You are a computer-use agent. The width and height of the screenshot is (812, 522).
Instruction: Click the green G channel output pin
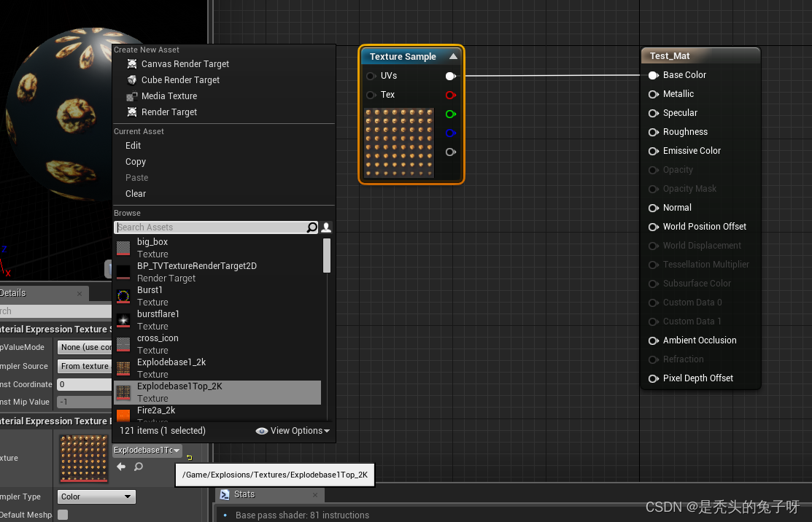(450, 114)
